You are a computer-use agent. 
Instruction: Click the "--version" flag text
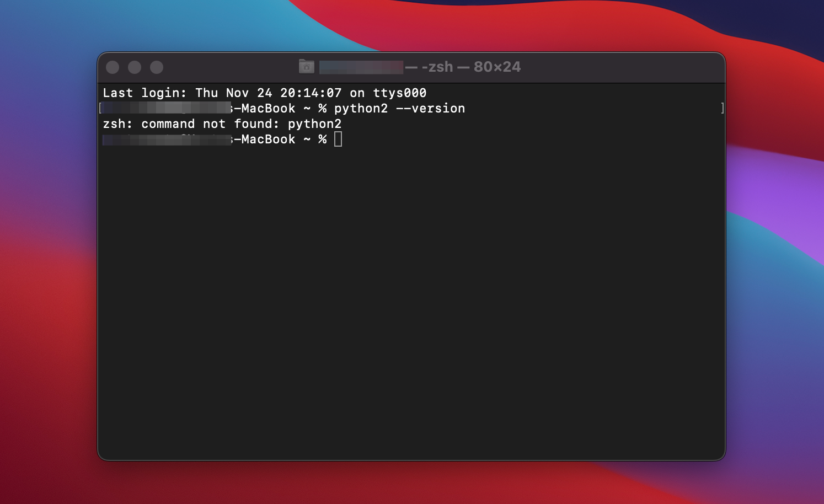[x=430, y=108]
